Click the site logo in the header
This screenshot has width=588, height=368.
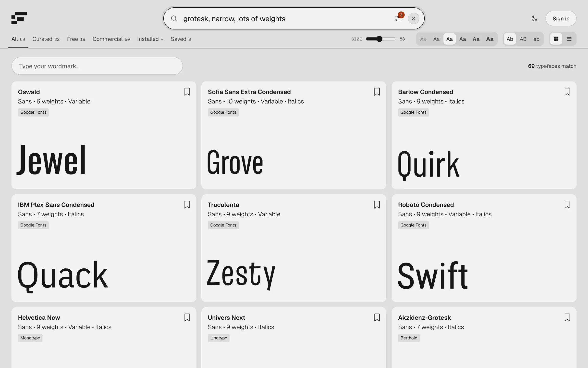click(19, 18)
